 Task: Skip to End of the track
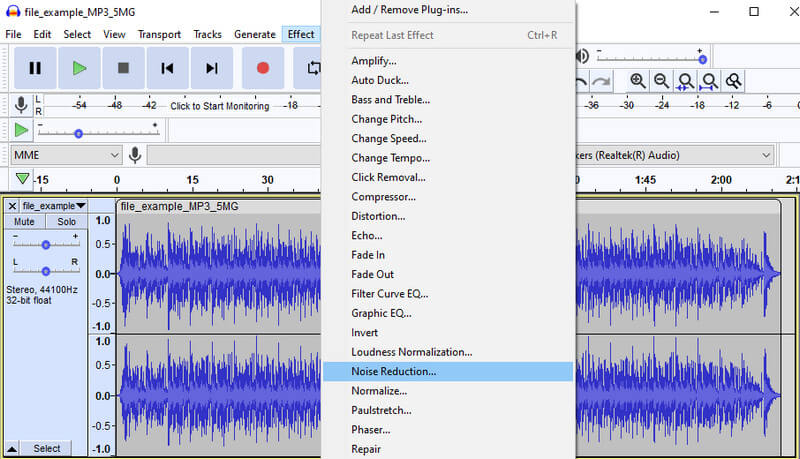[211, 68]
